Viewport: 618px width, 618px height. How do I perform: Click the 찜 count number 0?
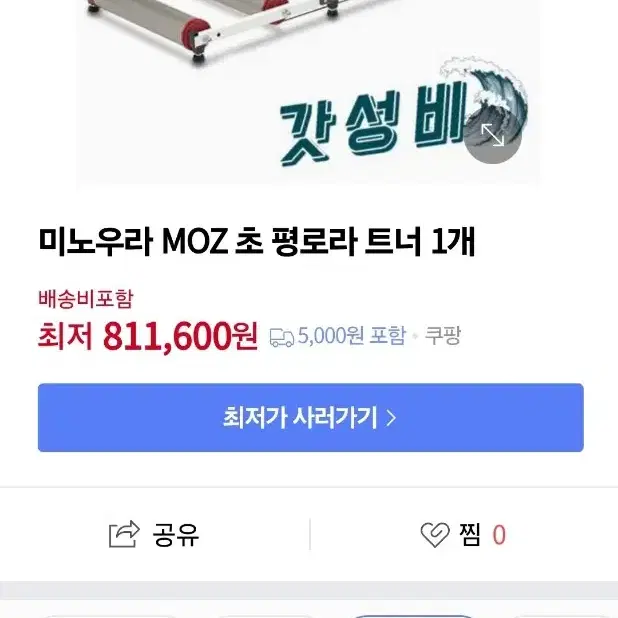click(x=499, y=535)
